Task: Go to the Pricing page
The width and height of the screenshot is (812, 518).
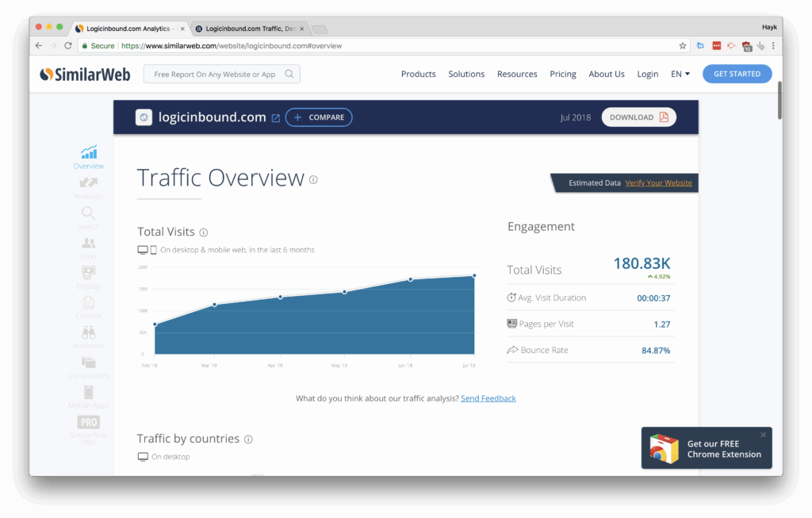Action: coord(563,74)
